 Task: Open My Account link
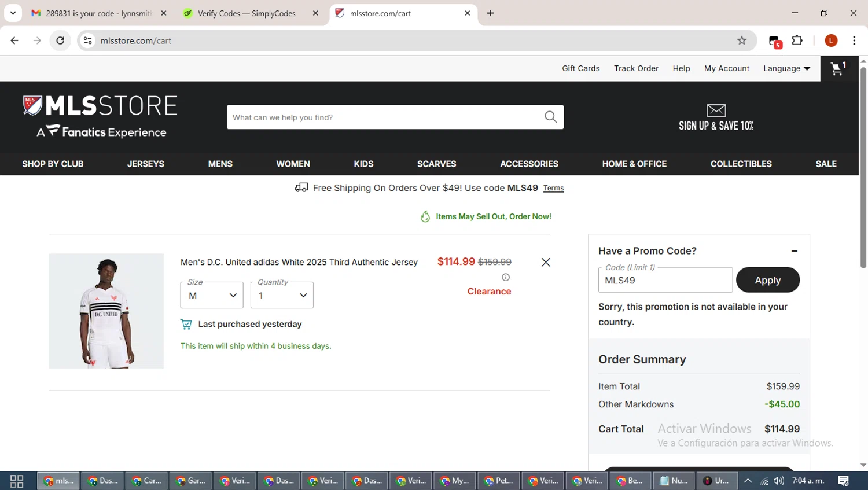pyautogui.click(x=727, y=68)
